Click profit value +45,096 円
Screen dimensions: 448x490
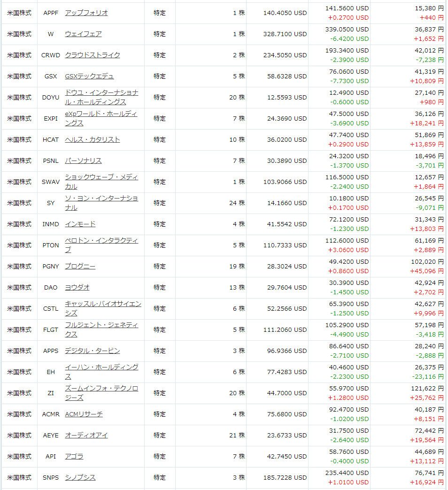pos(427,271)
